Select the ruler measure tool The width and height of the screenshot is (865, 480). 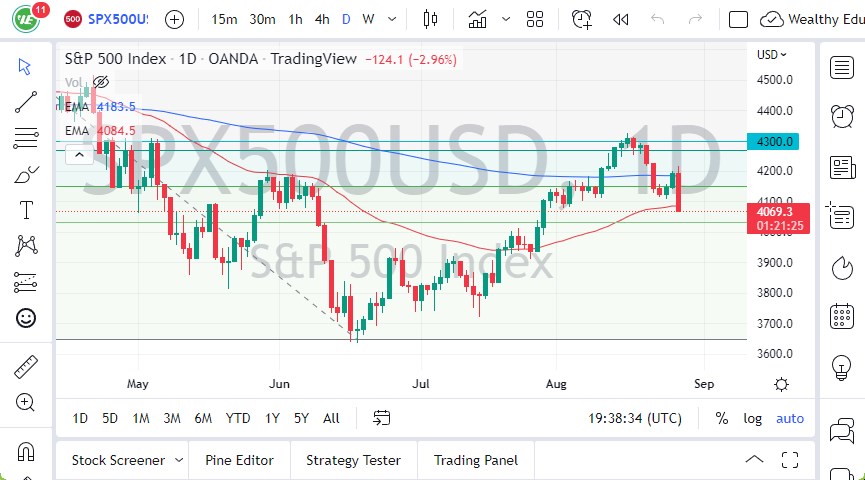(26, 367)
